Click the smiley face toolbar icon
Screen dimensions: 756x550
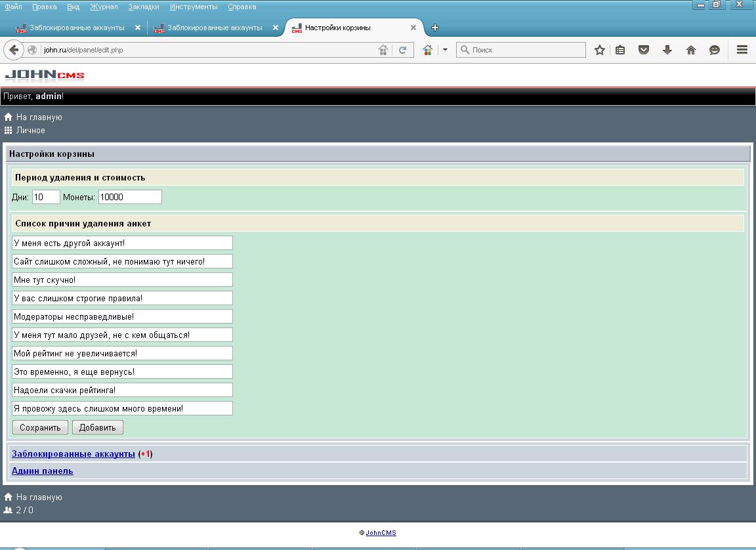tap(715, 50)
